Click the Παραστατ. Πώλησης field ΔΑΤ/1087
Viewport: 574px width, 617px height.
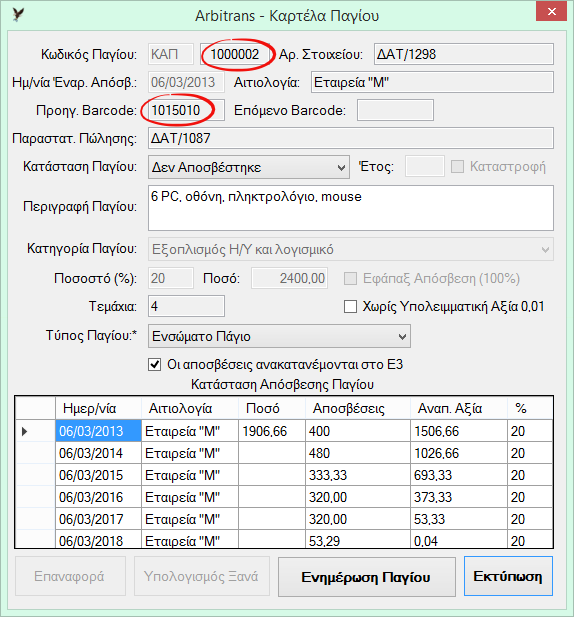coord(351,138)
